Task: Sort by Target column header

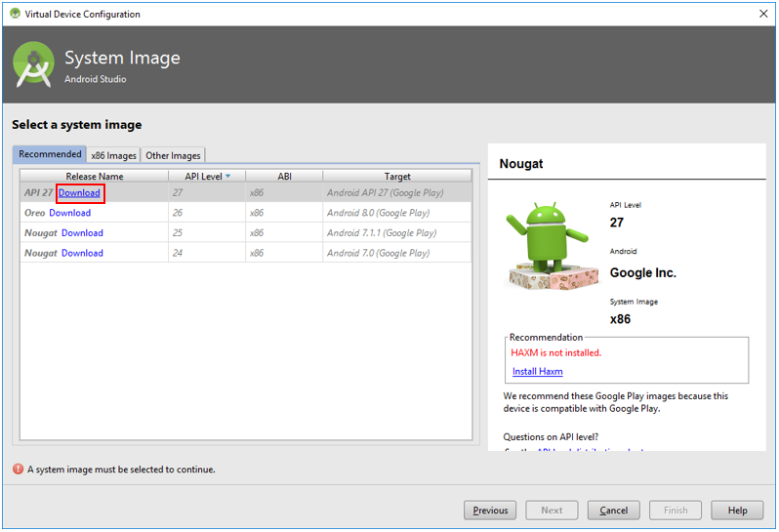Action: (x=397, y=176)
